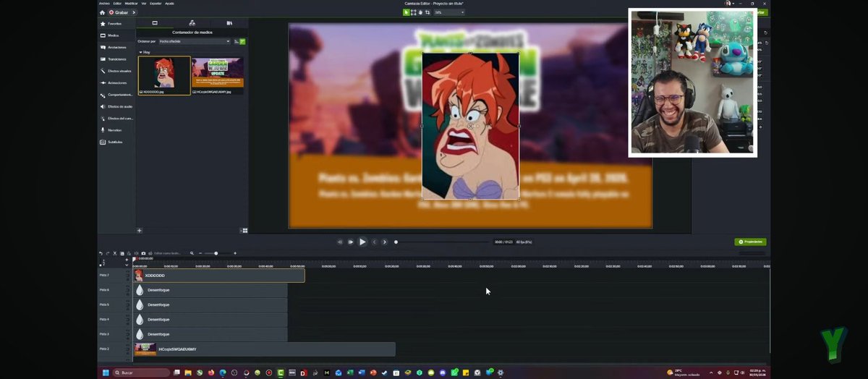This screenshot has width=868, height=379.
Task: Add media with plus button in bin
Action: pos(140,230)
